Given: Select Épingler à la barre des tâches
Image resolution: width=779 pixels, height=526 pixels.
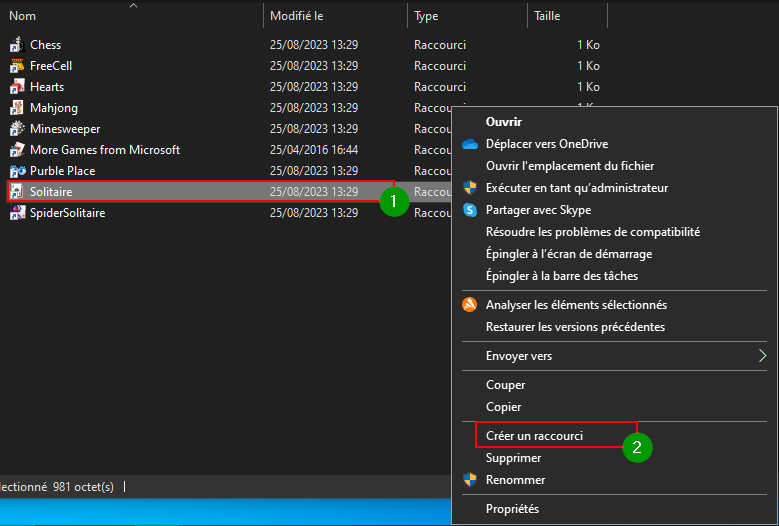Looking at the screenshot, I should tap(562, 276).
